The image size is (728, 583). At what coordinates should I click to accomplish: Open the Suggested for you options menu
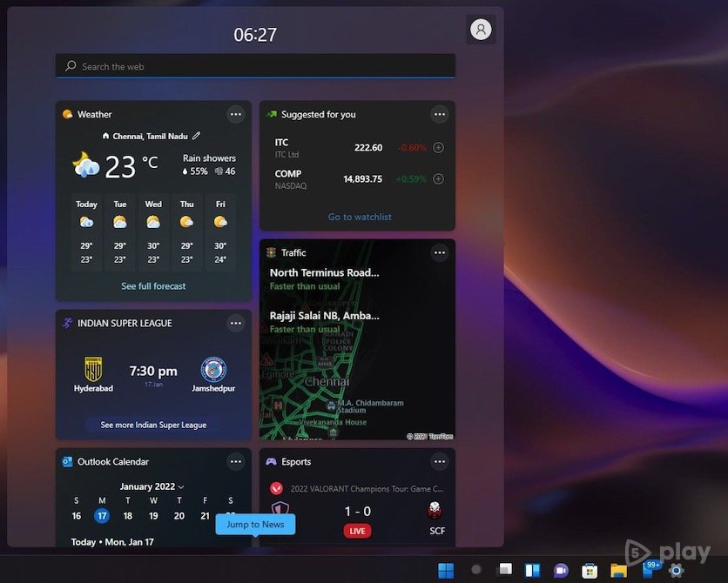[439, 114]
